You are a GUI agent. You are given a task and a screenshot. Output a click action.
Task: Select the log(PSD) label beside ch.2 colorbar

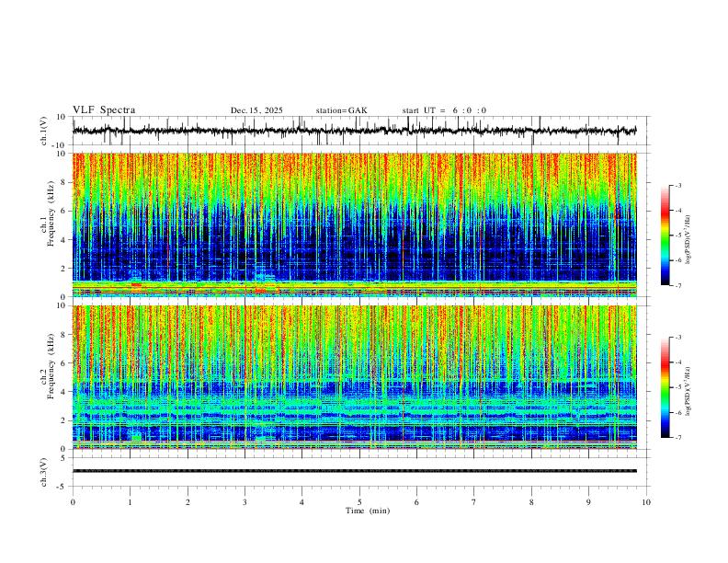point(688,392)
